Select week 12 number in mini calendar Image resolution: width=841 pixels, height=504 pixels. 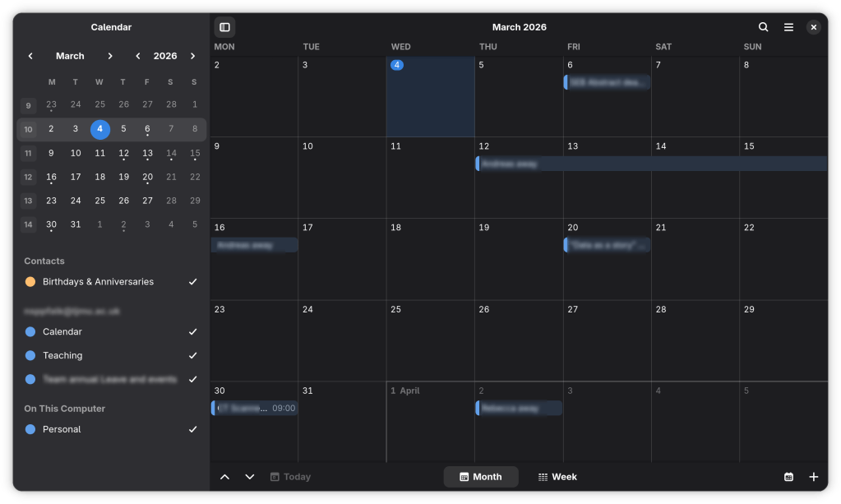click(28, 177)
